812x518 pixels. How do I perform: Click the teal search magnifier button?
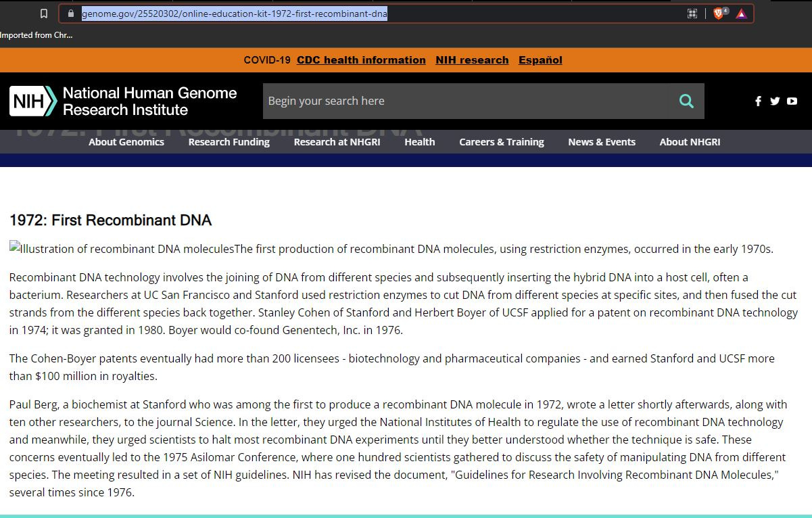(x=686, y=101)
